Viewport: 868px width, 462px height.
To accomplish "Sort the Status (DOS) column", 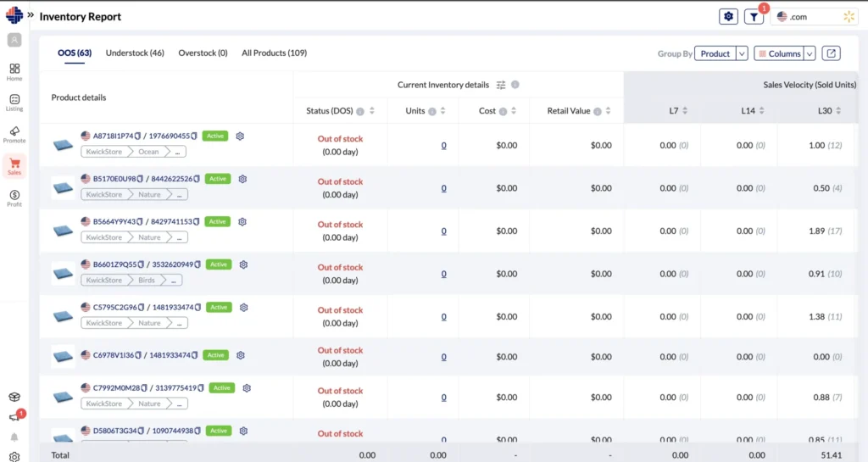I will [374, 111].
